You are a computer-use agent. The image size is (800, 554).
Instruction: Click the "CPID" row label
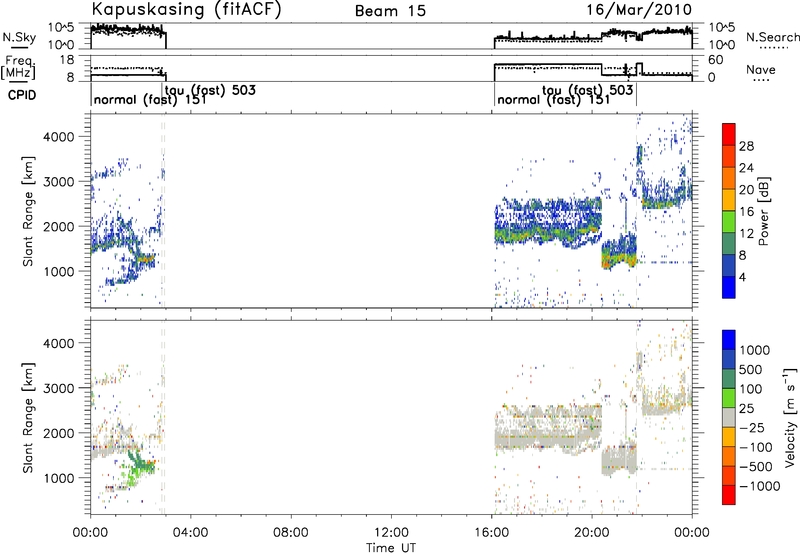(22, 95)
